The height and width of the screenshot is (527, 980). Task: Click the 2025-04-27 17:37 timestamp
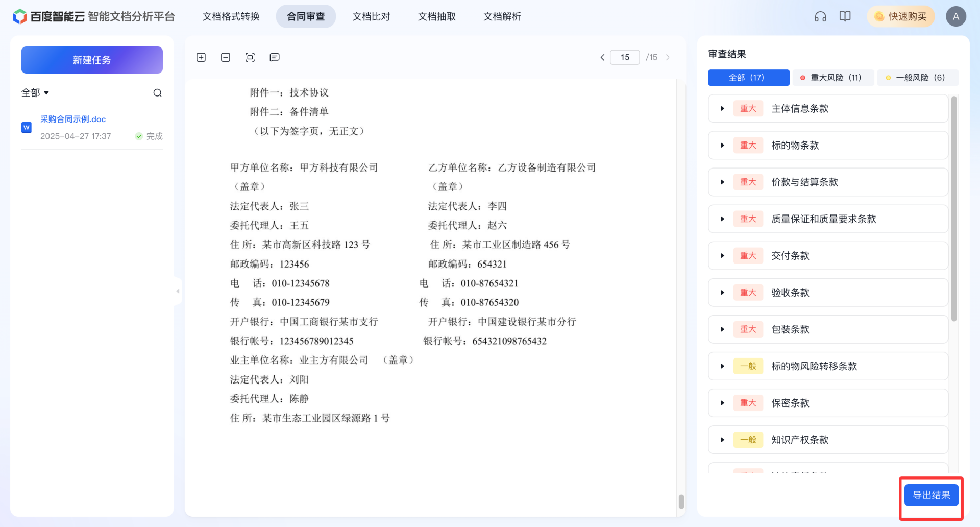click(x=76, y=136)
